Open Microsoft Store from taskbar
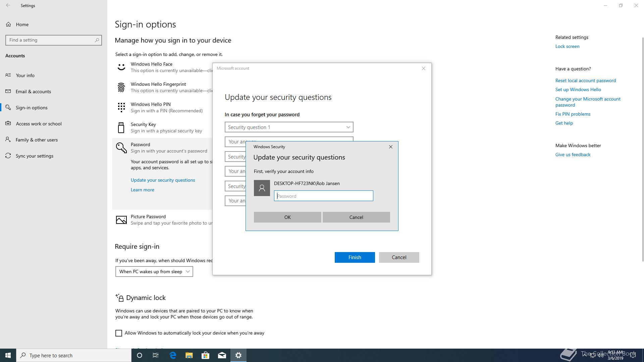 click(x=206, y=355)
